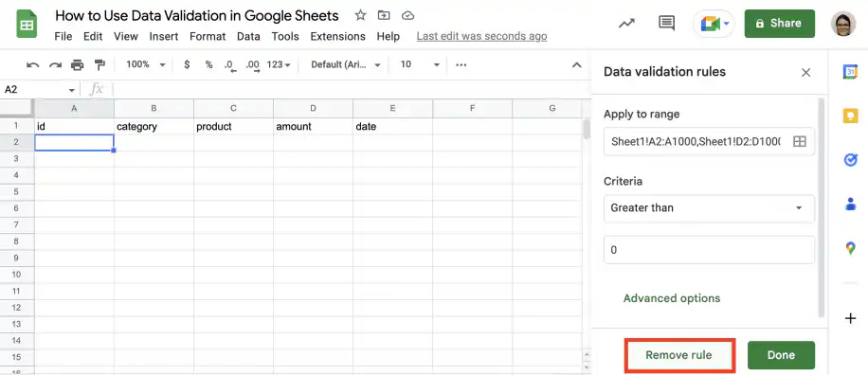Activate the paint format tool
This screenshot has height=375, width=868.
pyautogui.click(x=99, y=64)
